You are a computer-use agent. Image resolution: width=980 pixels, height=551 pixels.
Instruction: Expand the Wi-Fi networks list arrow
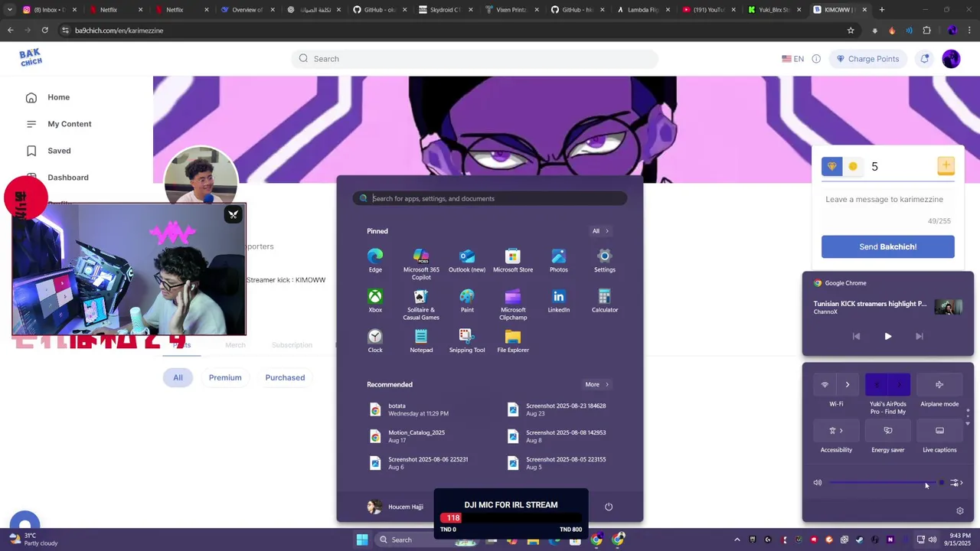tap(848, 384)
